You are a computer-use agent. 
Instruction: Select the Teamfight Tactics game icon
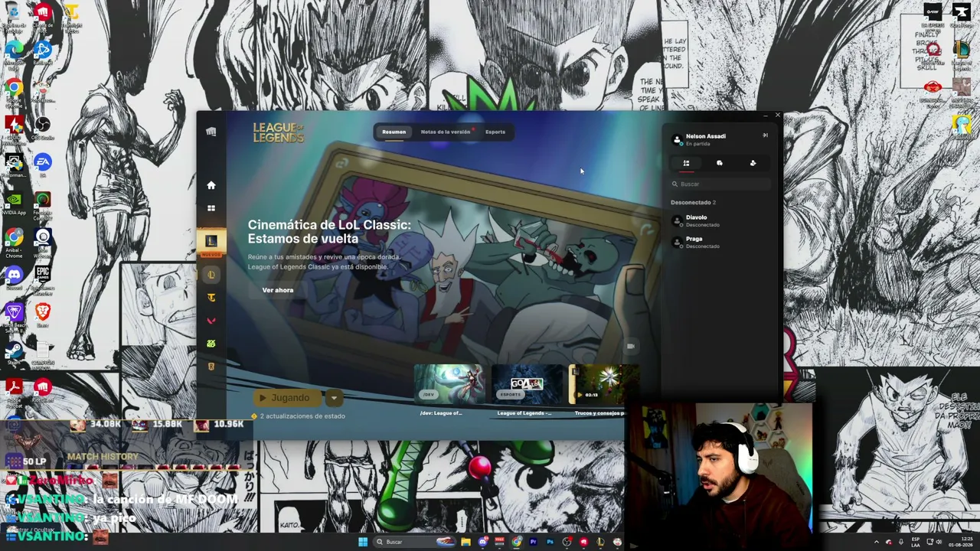point(211,298)
